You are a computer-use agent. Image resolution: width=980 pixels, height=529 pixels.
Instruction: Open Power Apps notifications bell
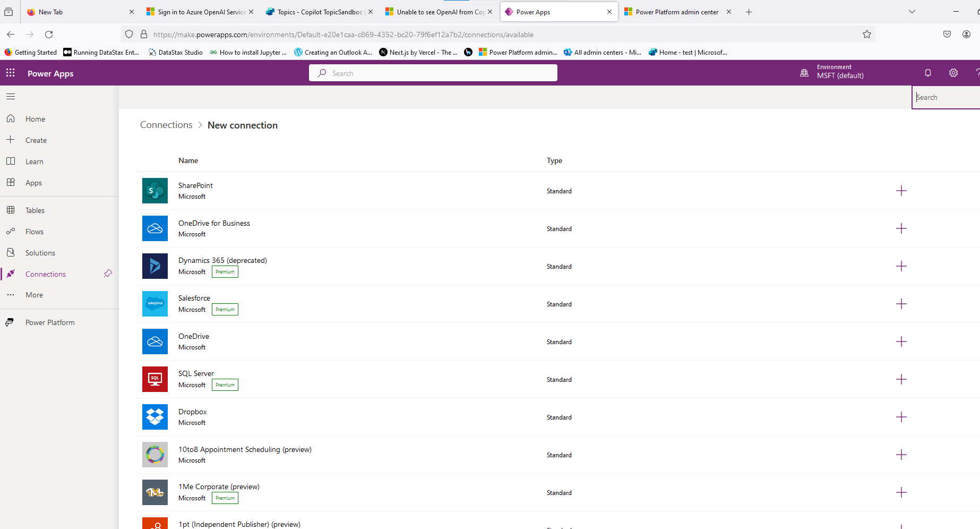(928, 73)
